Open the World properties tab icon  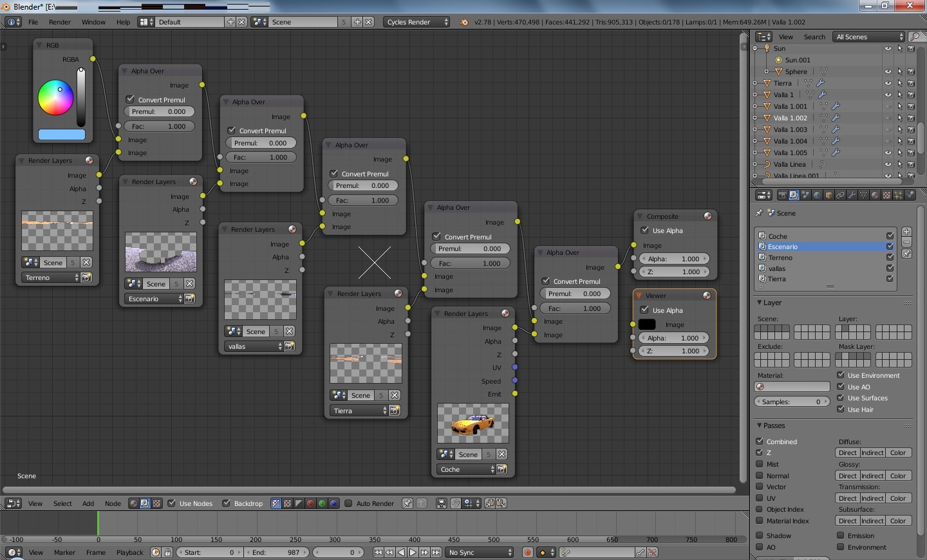(x=817, y=195)
